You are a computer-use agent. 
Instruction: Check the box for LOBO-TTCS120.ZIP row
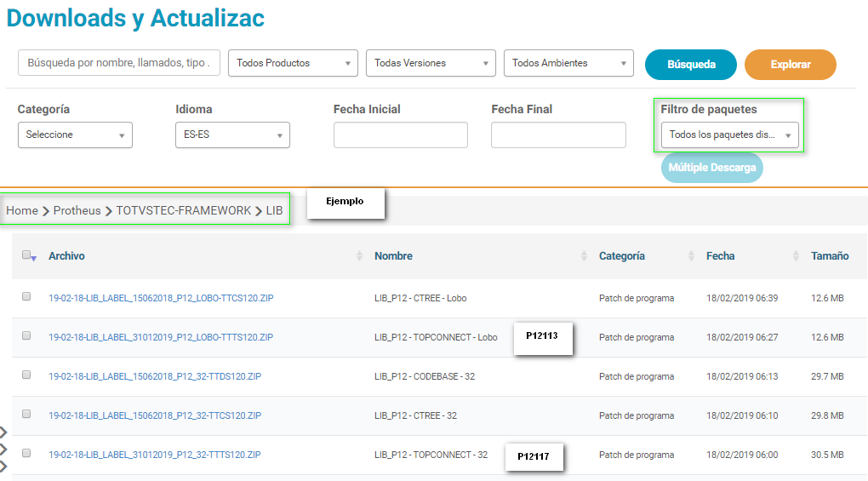[26, 296]
